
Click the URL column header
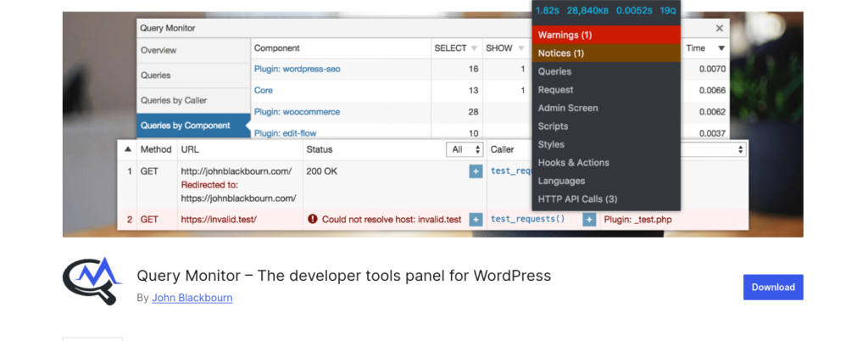pyautogui.click(x=190, y=149)
